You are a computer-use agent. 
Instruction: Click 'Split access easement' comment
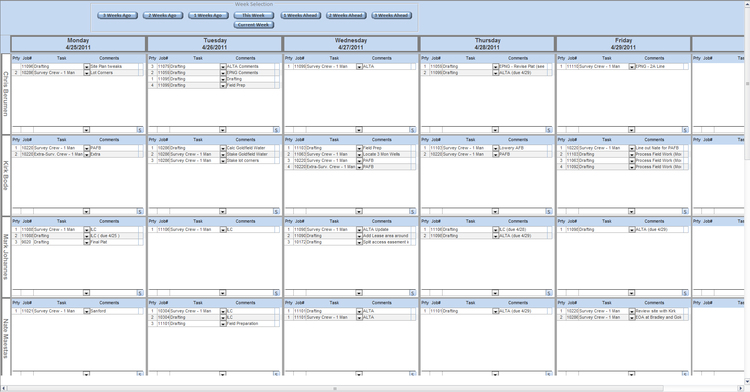[x=386, y=242]
